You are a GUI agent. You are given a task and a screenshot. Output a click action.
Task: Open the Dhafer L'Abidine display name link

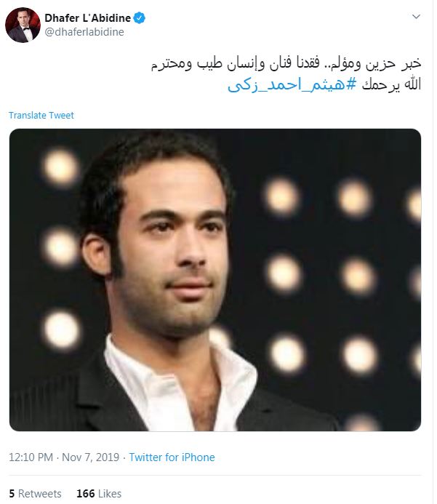[88, 18]
